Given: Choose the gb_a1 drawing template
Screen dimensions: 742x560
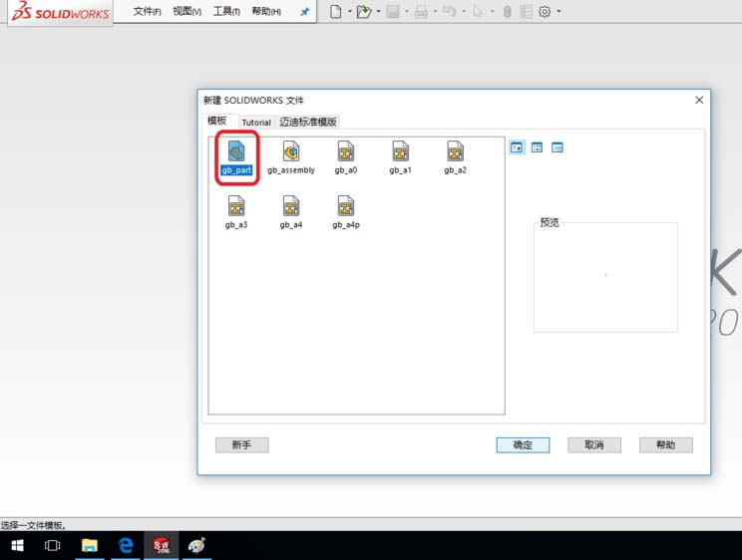Looking at the screenshot, I should (400, 158).
